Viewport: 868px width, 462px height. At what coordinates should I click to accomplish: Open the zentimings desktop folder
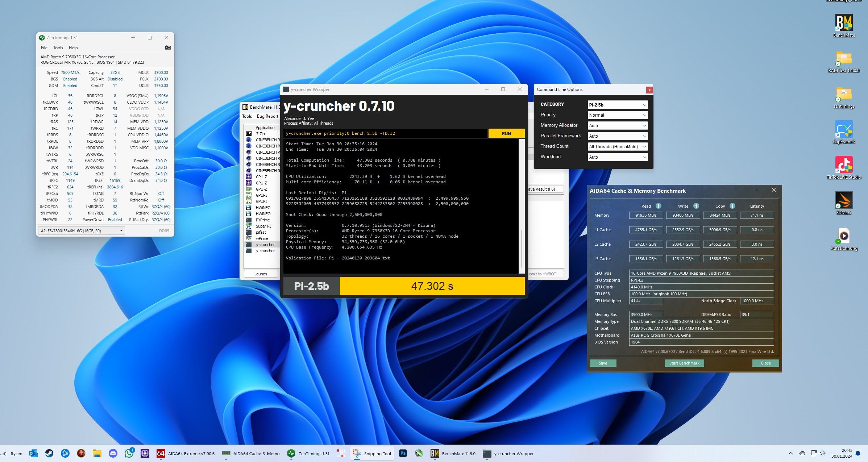[x=844, y=97]
